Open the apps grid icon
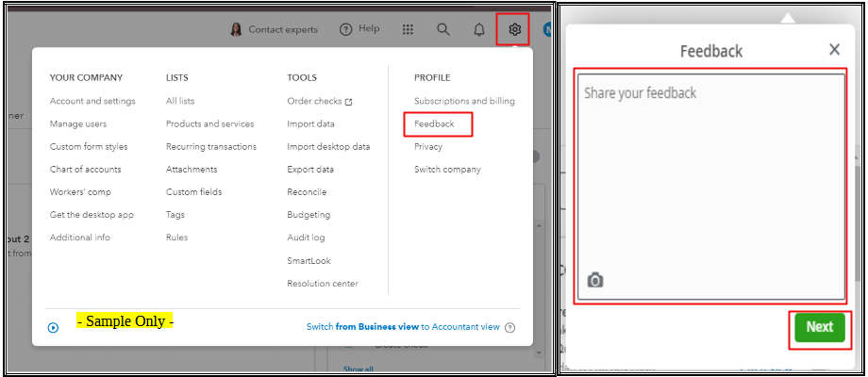Image resolution: width=868 pixels, height=377 pixels. [x=407, y=29]
